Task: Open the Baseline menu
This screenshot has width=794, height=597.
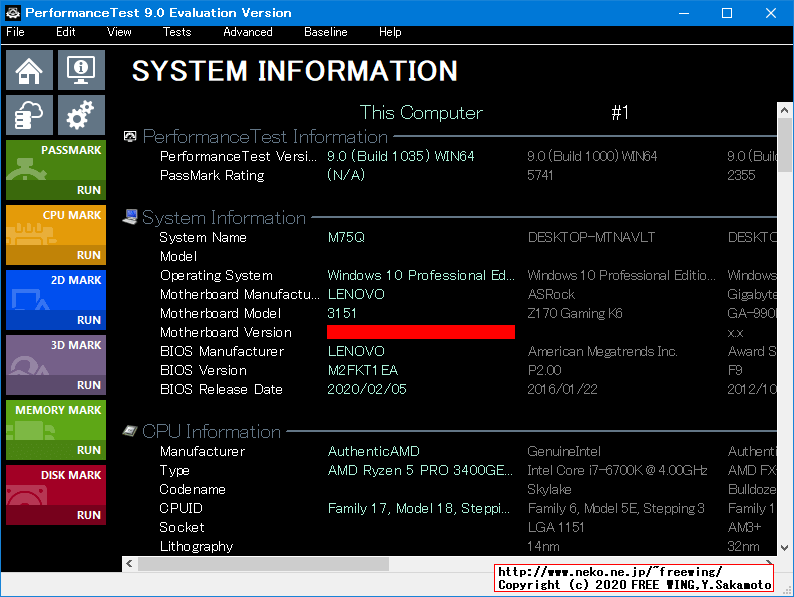Action: tap(326, 32)
